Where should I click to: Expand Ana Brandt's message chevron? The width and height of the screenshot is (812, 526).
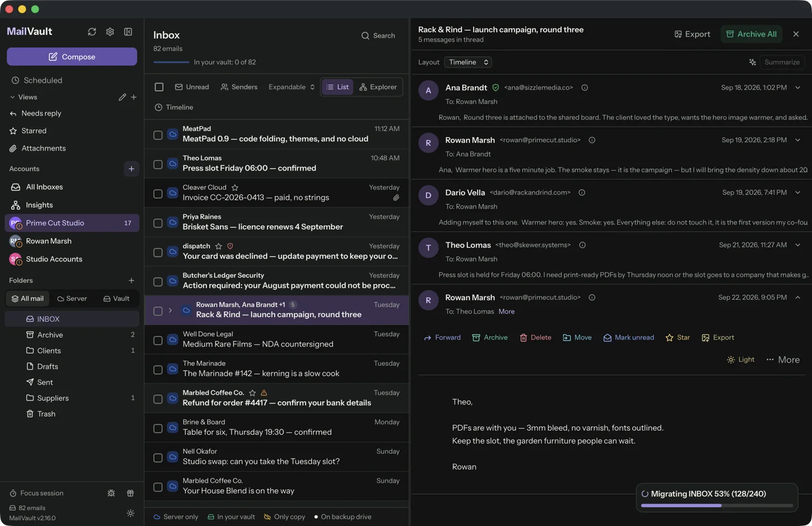coord(798,87)
